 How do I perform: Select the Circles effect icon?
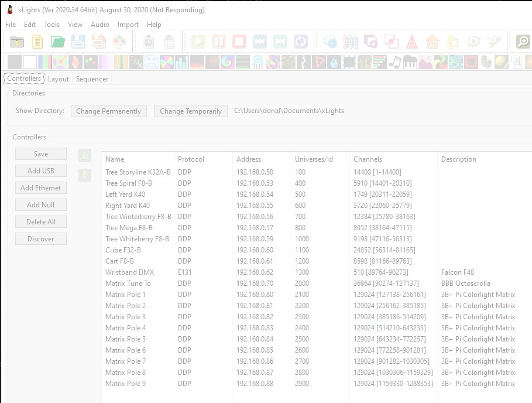[91, 62]
